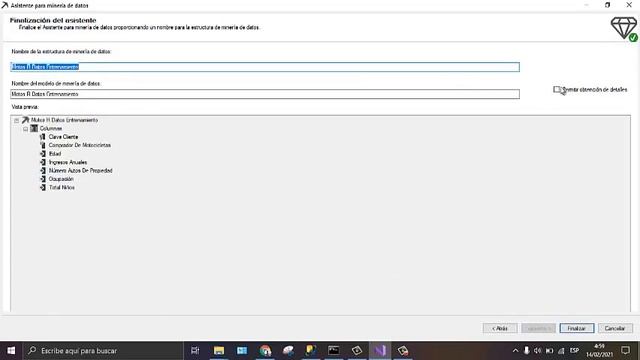Click the icon beside Comprador De Motocicletas
This screenshot has height=360, width=640.
[43, 145]
